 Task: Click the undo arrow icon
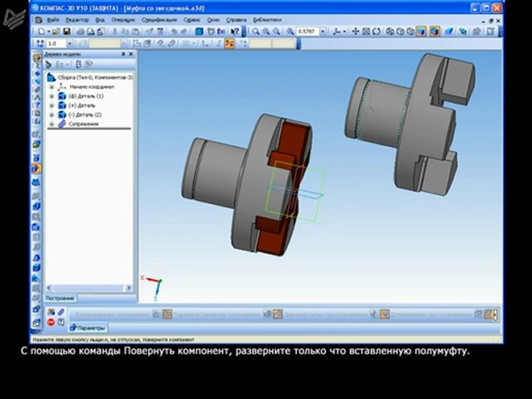174,32
